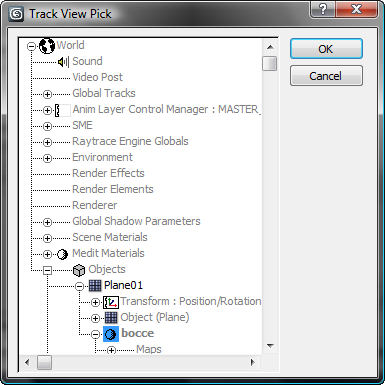Collapse the bocce material node
Image resolution: width=385 pixels, height=385 pixels.
tap(95, 334)
